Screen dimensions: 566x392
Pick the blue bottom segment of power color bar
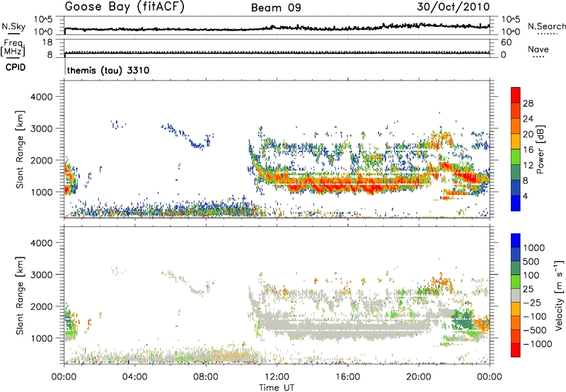click(516, 203)
